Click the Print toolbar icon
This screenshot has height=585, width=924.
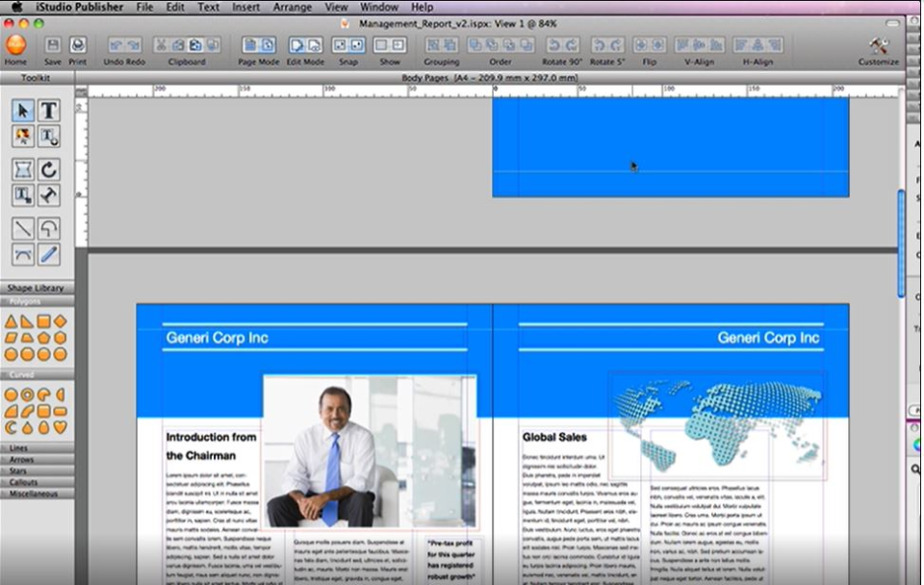coord(78,45)
